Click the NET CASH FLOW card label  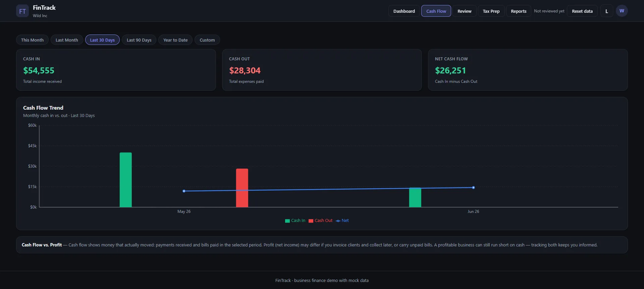(451, 59)
